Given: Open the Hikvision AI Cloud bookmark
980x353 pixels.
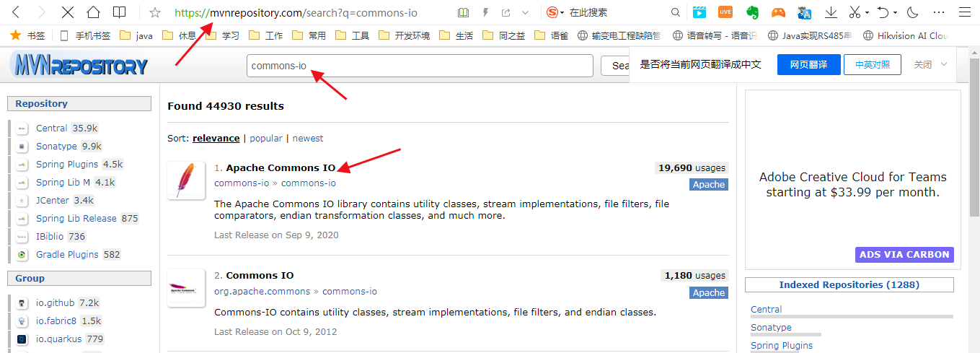Looking at the screenshot, I should [x=905, y=35].
